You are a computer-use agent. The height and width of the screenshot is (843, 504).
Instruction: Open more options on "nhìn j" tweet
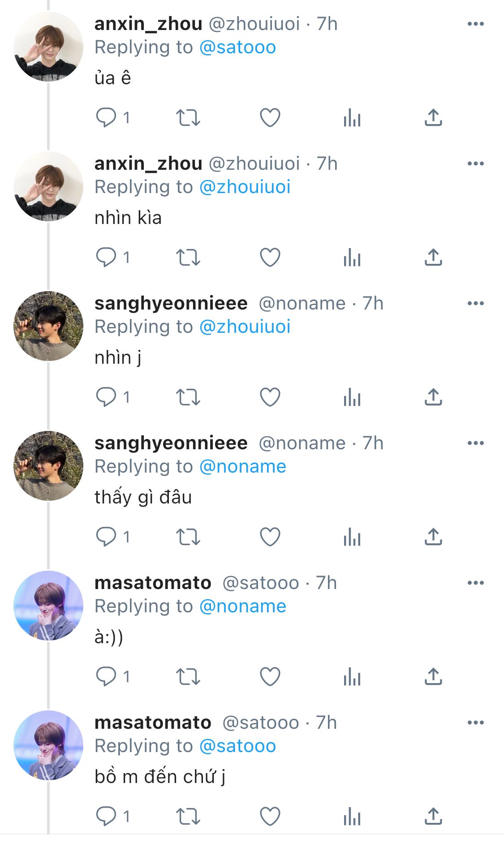[475, 303]
